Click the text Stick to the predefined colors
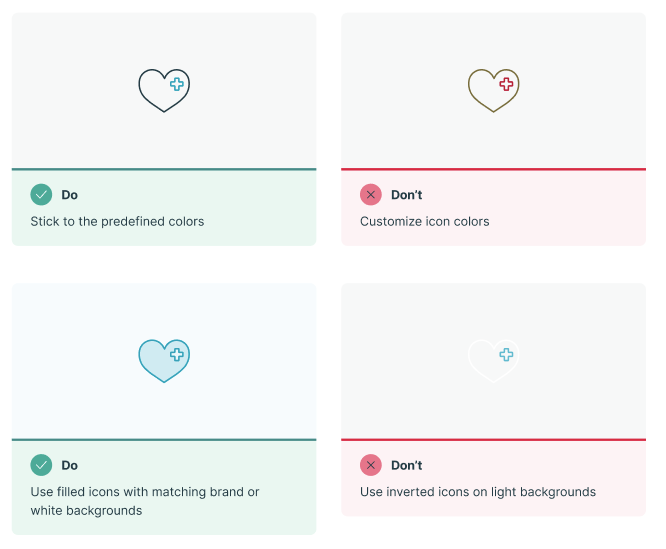 (x=117, y=221)
